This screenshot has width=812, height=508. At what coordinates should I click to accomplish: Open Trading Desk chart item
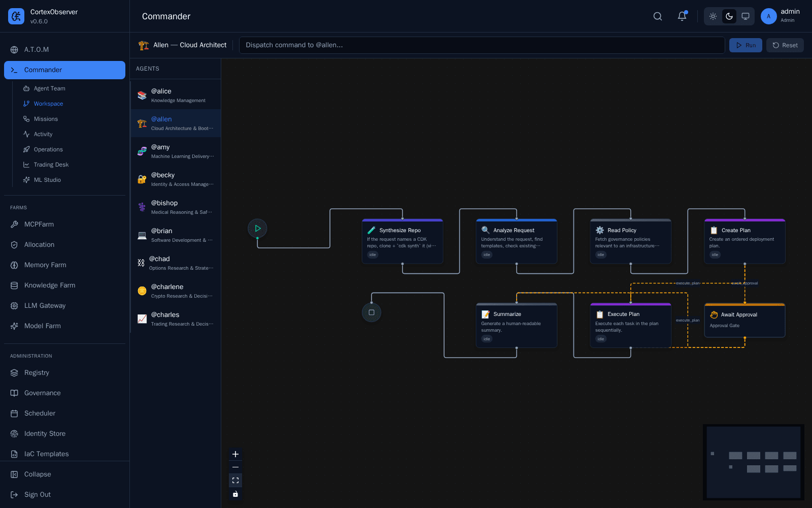coord(71,165)
